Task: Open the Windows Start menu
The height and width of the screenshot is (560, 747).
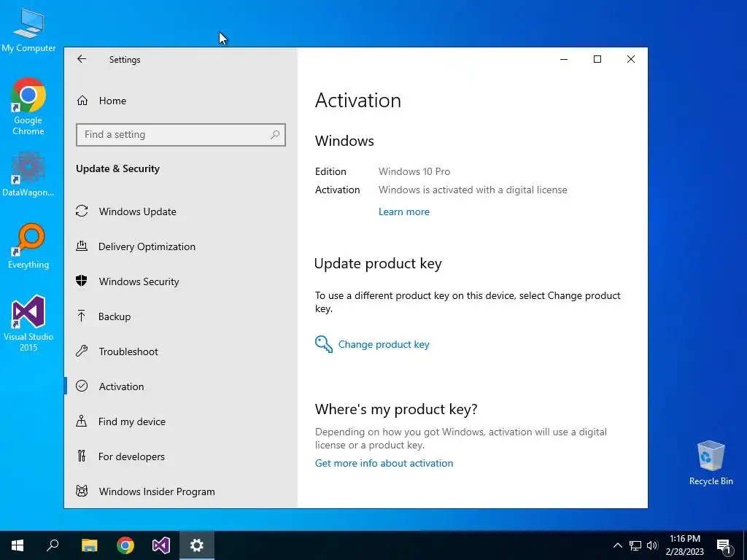Action: point(18,545)
